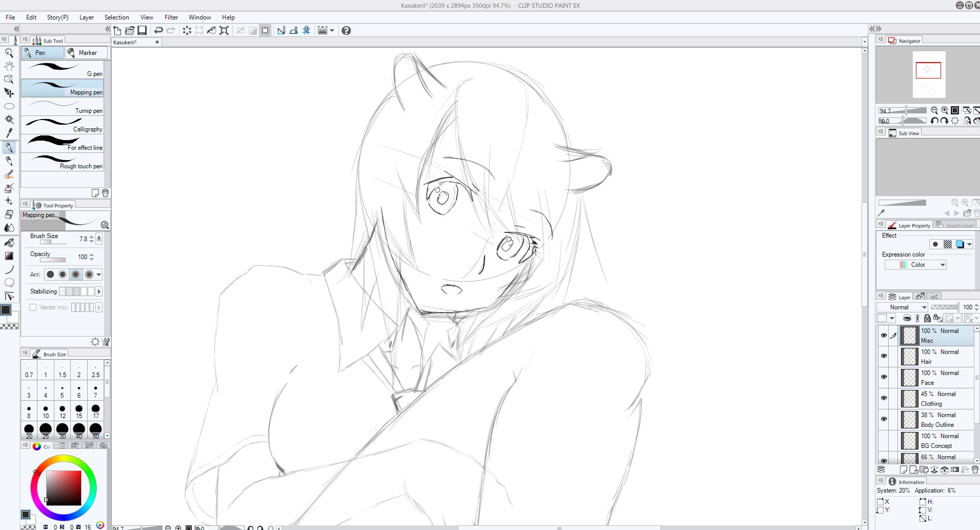Select the Zoom magnifier tool
This screenshot has height=530, width=980.
point(9,52)
